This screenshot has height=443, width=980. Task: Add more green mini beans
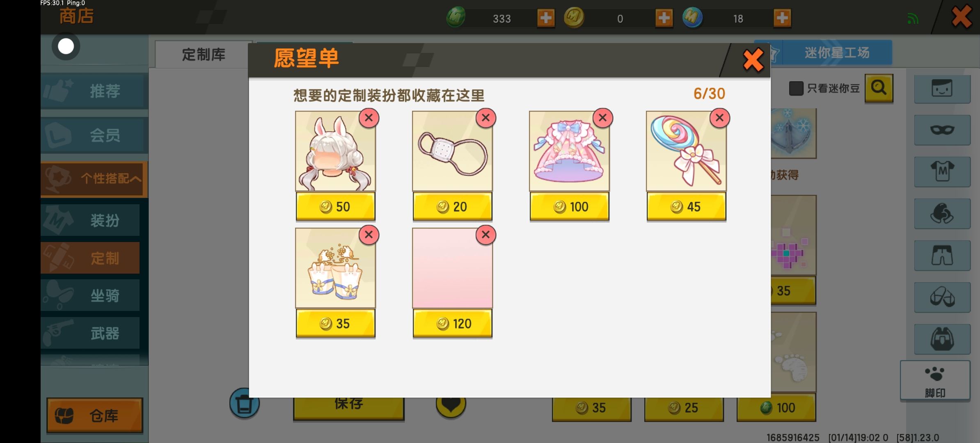pyautogui.click(x=546, y=18)
